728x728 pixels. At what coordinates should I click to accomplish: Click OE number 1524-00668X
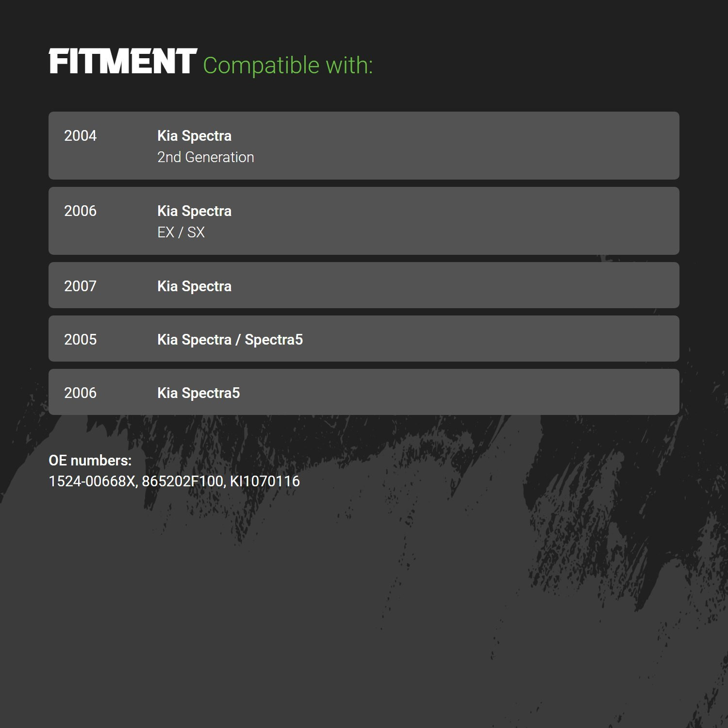point(92,481)
